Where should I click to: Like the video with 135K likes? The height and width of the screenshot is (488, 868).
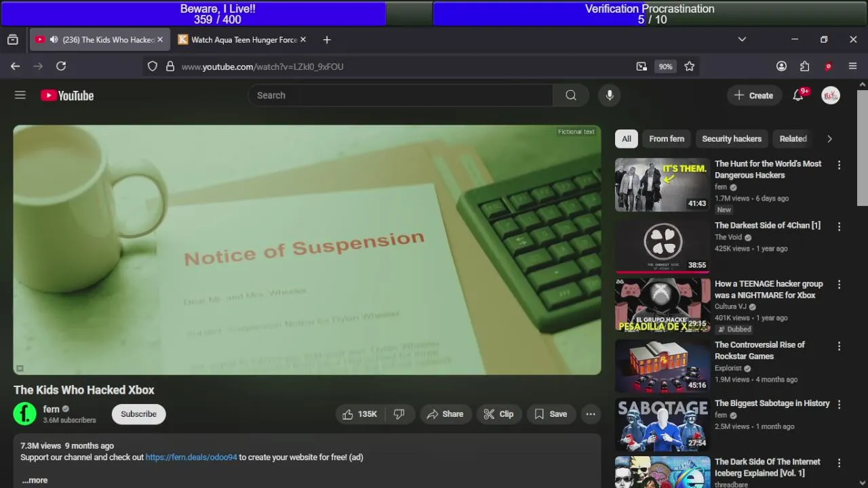pyautogui.click(x=360, y=414)
